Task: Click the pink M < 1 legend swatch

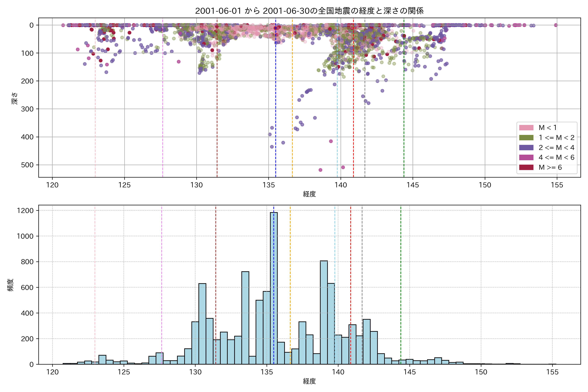Action: tap(526, 128)
